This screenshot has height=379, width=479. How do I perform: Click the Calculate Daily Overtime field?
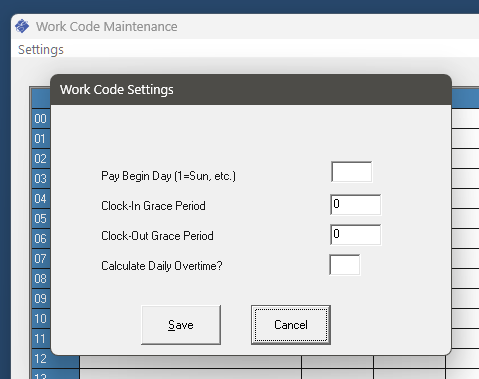[345, 265]
